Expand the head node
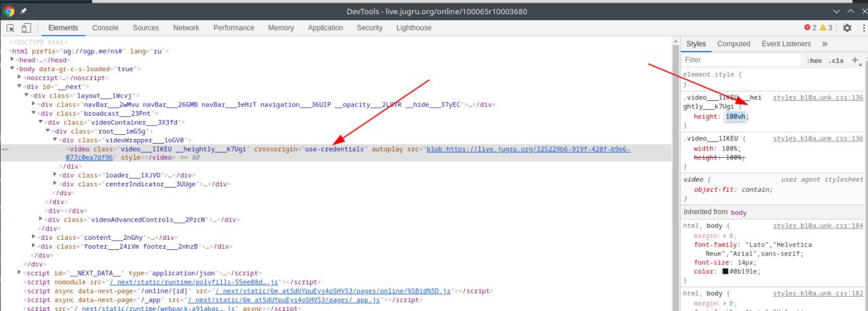This screenshot has height=311, width=868. pos(12,60)
